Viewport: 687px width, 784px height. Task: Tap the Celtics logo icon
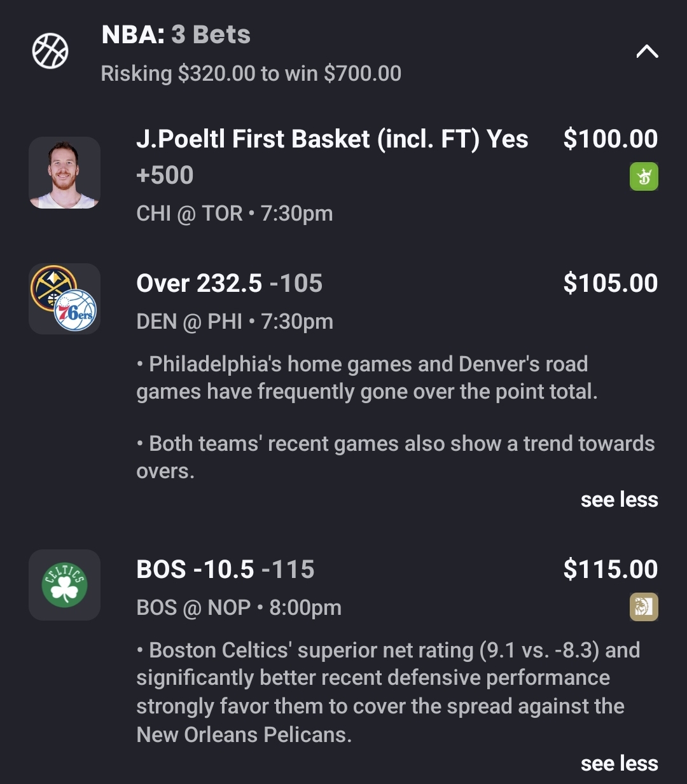64,585
